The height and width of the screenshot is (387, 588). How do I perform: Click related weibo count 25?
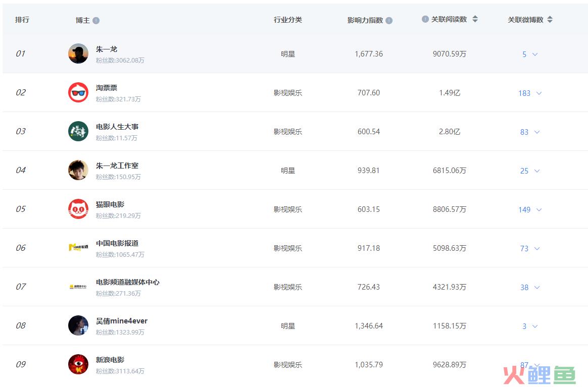pyautogui.click(x=524, y=171)
